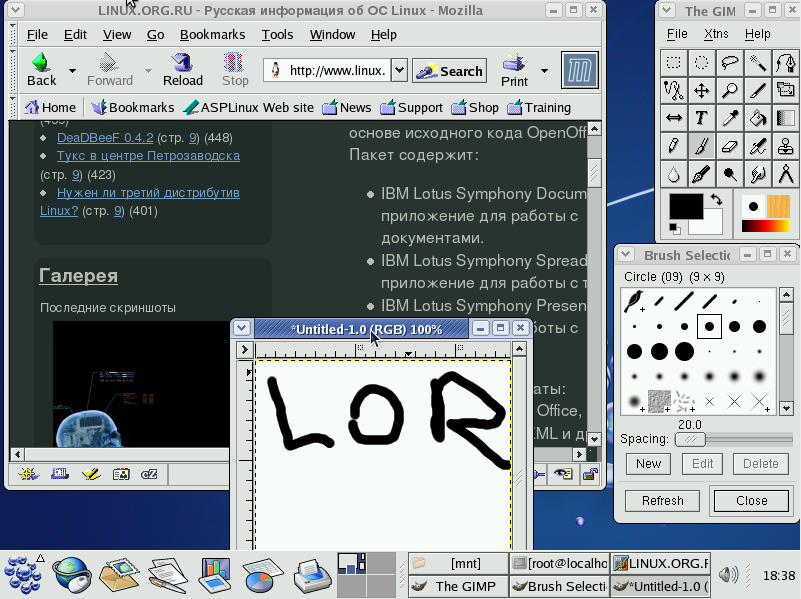Select the Blend gradient tool

786,118
